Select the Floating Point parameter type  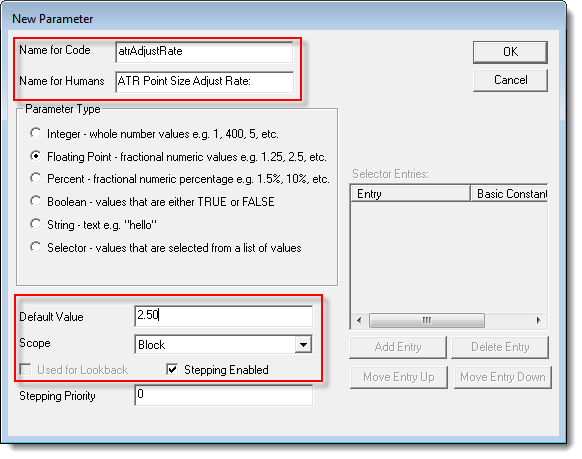(36, 156)
